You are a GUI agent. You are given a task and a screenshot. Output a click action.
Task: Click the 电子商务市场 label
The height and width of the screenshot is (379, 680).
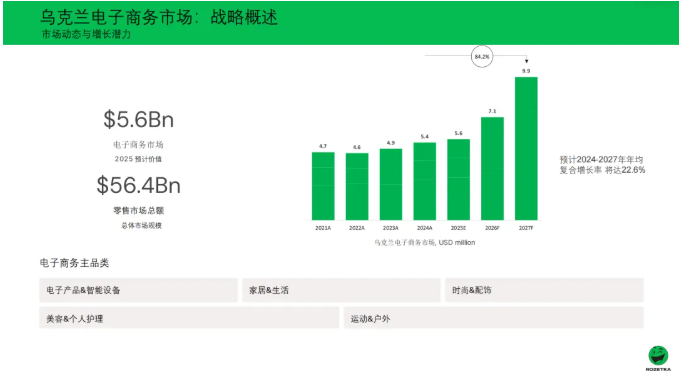click(138, 144)
